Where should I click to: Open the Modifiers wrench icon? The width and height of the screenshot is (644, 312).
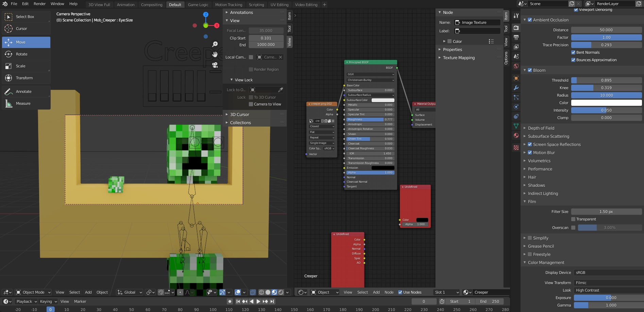[x=516, y=88]
